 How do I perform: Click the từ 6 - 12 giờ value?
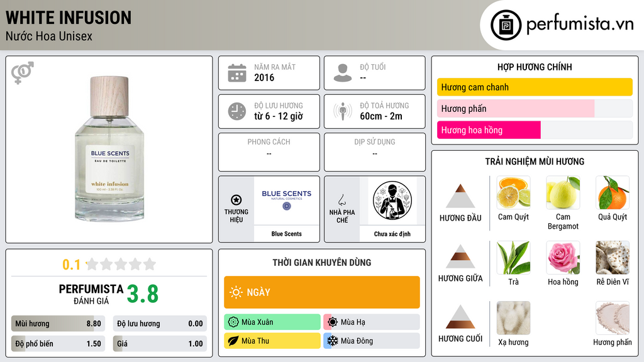pos(279,116)
